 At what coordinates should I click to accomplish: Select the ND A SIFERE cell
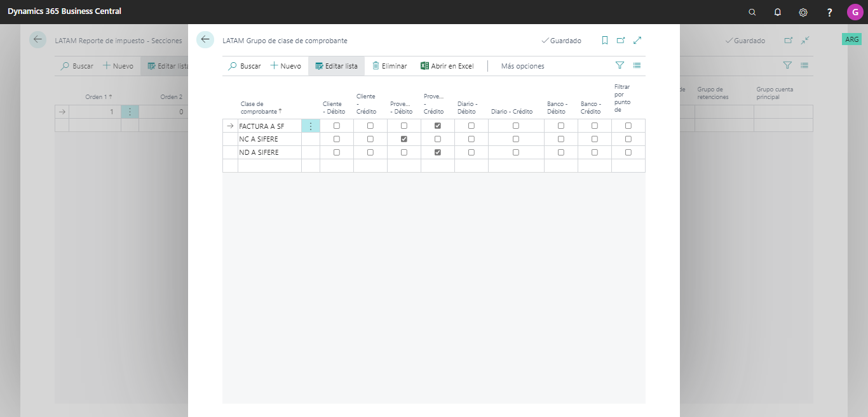tap(269, 152)
